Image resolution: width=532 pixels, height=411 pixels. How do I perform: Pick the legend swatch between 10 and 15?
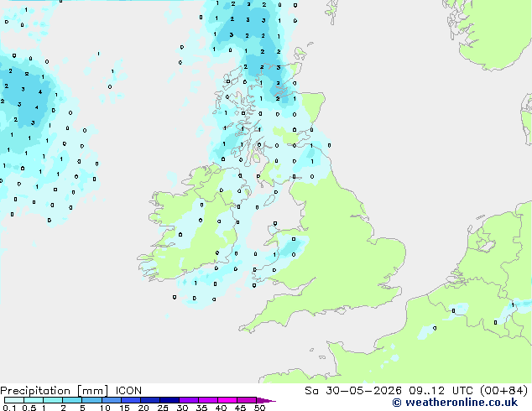tap(112, 400)
